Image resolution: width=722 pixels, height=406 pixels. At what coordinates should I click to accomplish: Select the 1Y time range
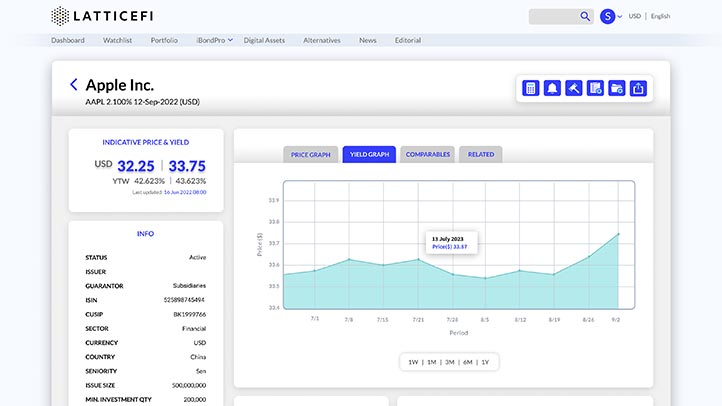(485, 362)
